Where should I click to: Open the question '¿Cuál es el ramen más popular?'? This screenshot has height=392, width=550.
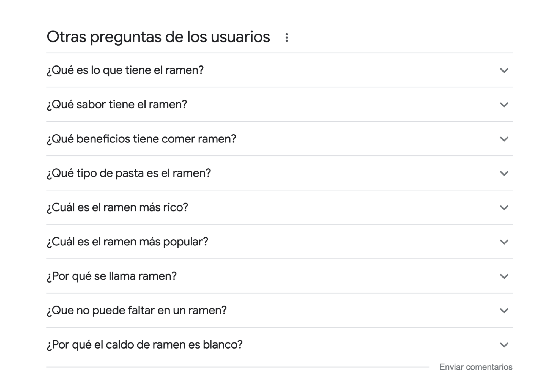(x=128, y=242)
